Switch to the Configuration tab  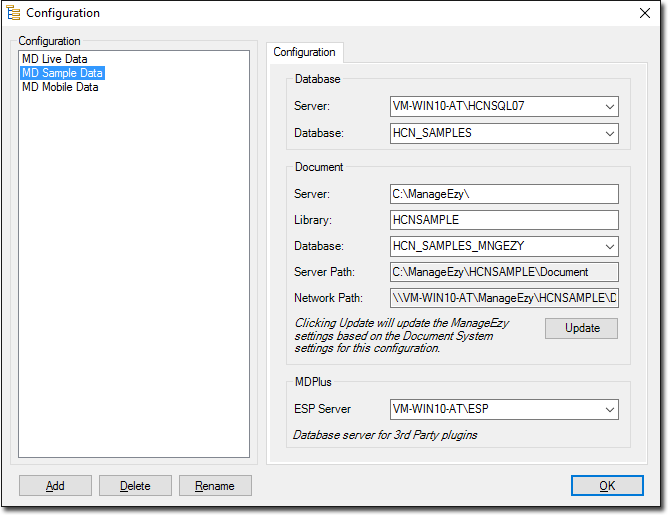coord(304,52)
